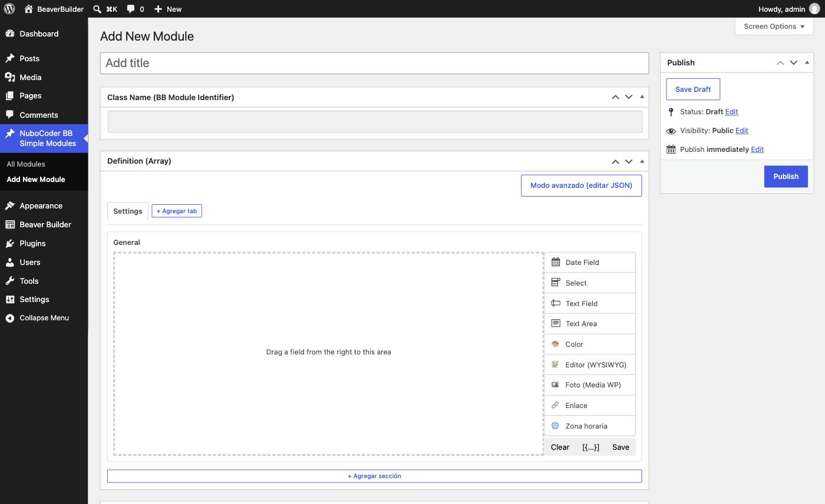The width and height of the screenshot is (825, 504).
Task: Click the Pages icon in sidebar
Action: point(10,95)
